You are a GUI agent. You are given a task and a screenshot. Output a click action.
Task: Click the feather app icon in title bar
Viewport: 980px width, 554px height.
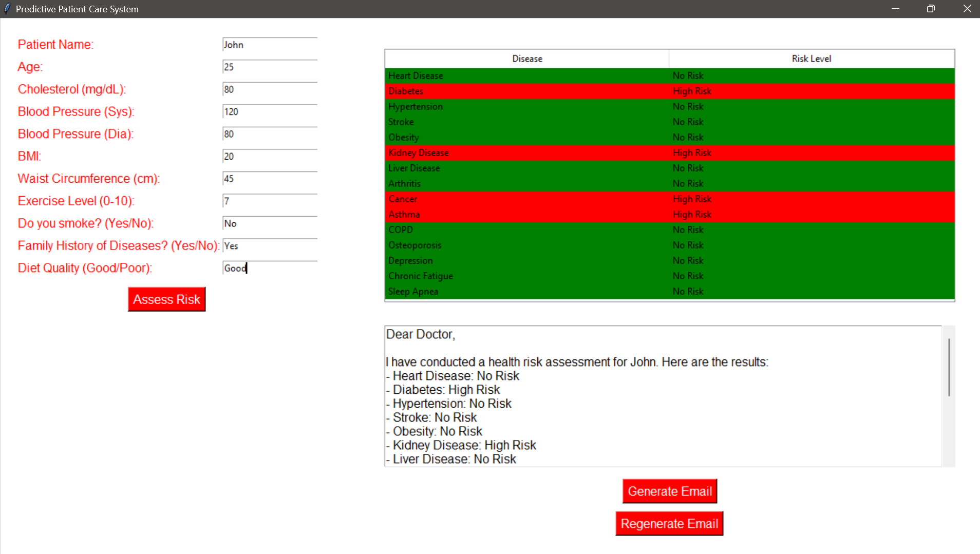tap(7, 9)
